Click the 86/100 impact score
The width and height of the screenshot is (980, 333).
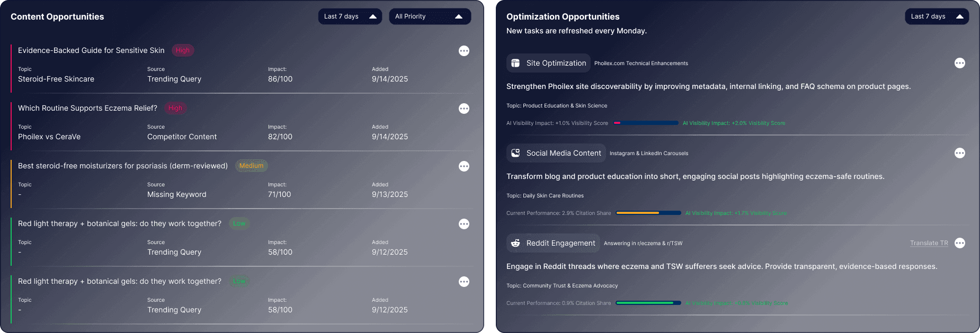click(280, 79)
